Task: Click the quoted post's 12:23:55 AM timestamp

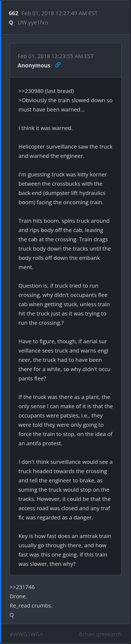Action: pos(55,56)
